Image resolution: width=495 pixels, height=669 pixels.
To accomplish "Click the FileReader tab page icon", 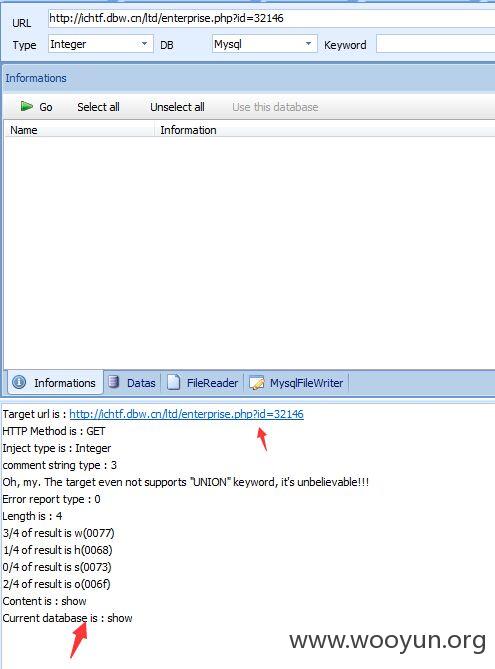I will [173, 382].
